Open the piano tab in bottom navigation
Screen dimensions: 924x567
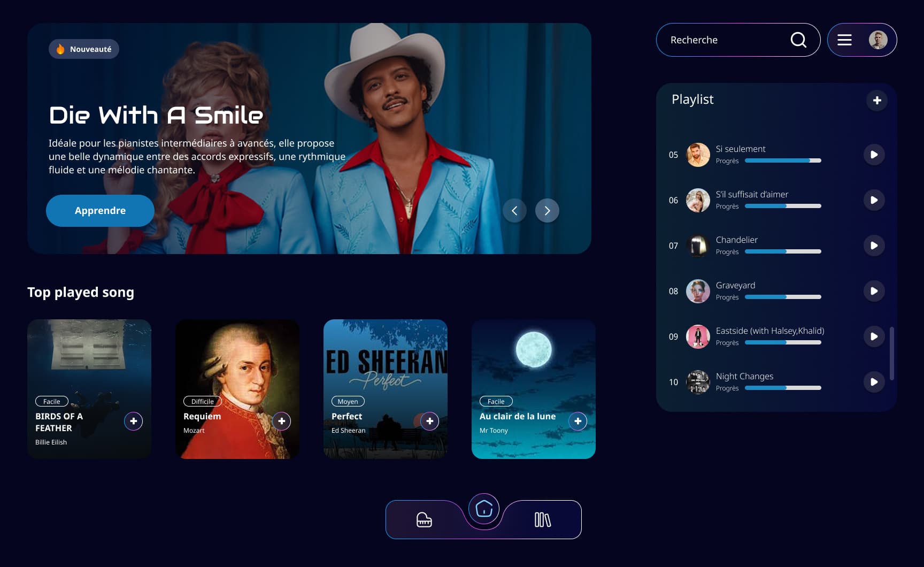(x=424, y=519)
